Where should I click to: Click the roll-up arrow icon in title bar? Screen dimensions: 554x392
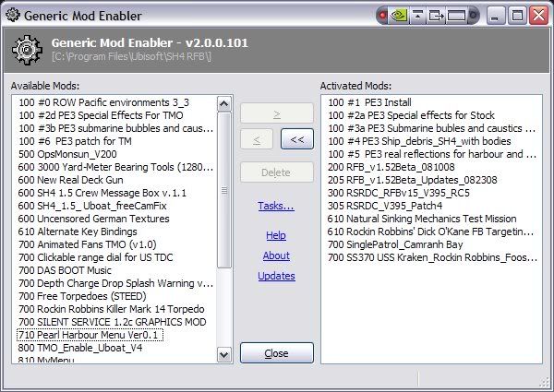point(417,16)
